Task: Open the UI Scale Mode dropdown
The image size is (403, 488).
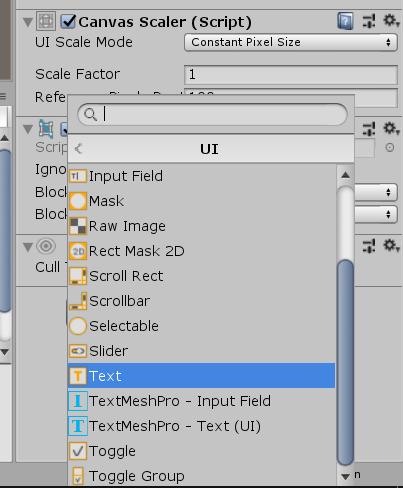Action: click(291, 42)
